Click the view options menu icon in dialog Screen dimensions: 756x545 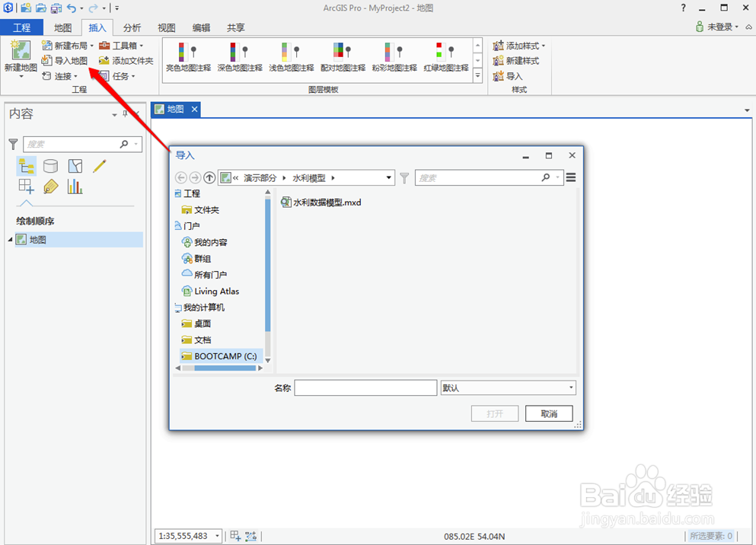[x=571, y=178]
